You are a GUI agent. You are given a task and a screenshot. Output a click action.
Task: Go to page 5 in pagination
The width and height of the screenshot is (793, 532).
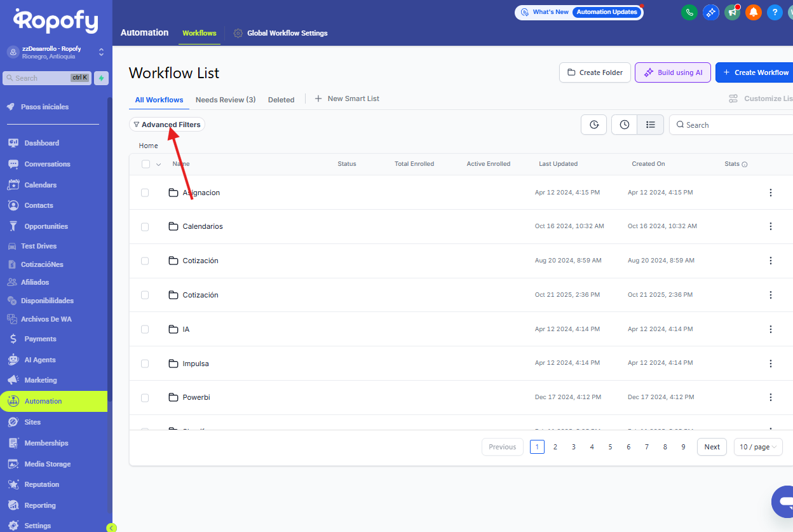coord(610,447)
